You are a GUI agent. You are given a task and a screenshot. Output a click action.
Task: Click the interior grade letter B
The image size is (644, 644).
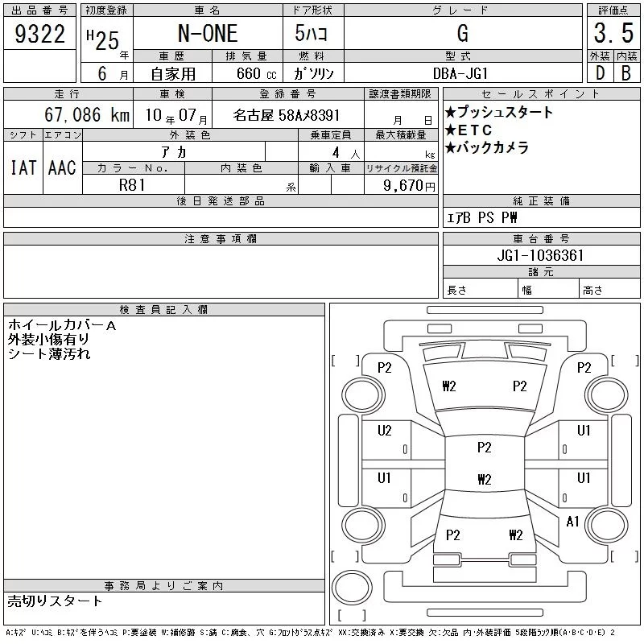pos(626,73)
